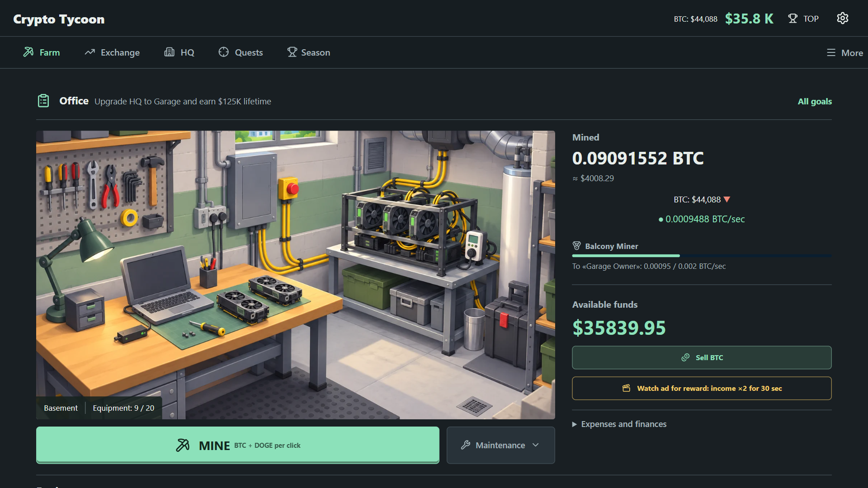This screenshot has width=868, height=488.
Task: Click the Crypto Tycoon logo title
Action: coord(59,19)
